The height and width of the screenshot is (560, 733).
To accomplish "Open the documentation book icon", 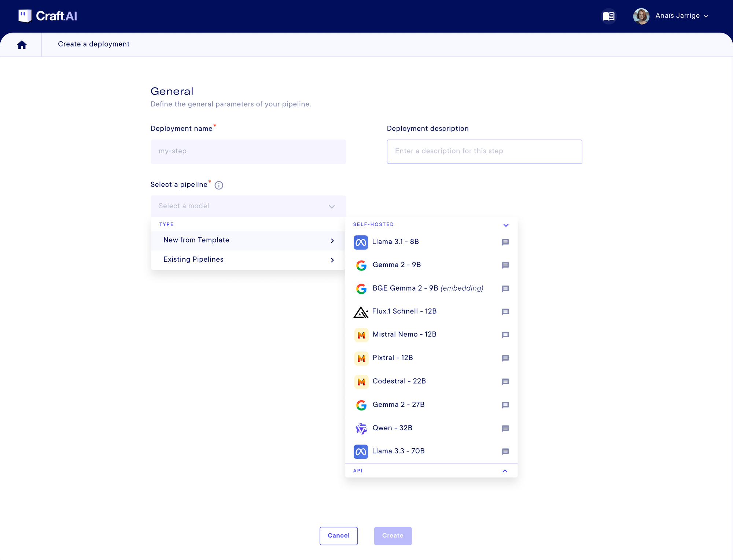I will coord(609,16).
